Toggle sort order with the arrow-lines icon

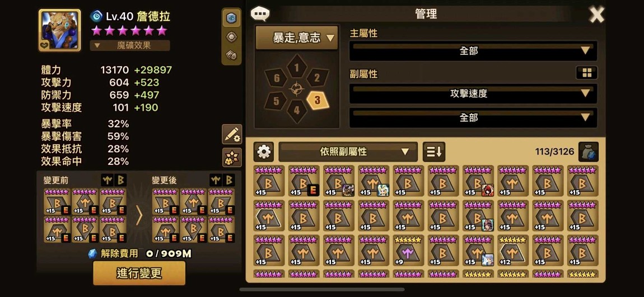(x=433, y=152)
